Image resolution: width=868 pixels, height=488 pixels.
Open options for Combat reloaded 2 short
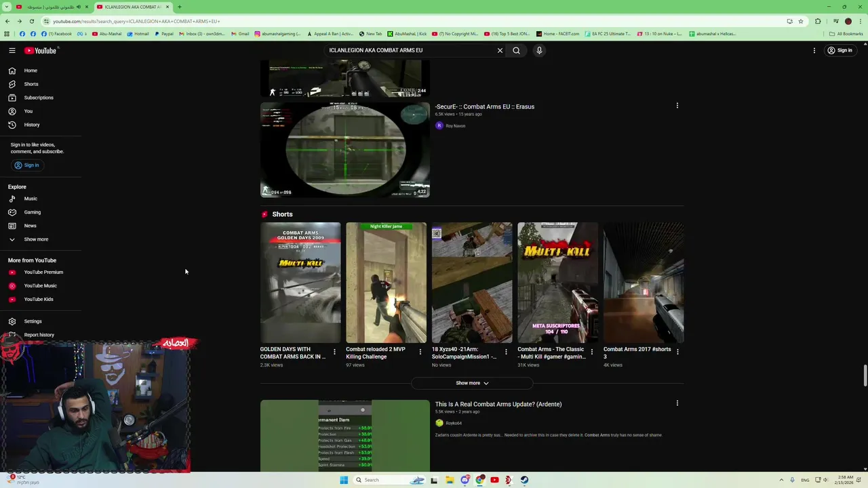tap(420, 352)
